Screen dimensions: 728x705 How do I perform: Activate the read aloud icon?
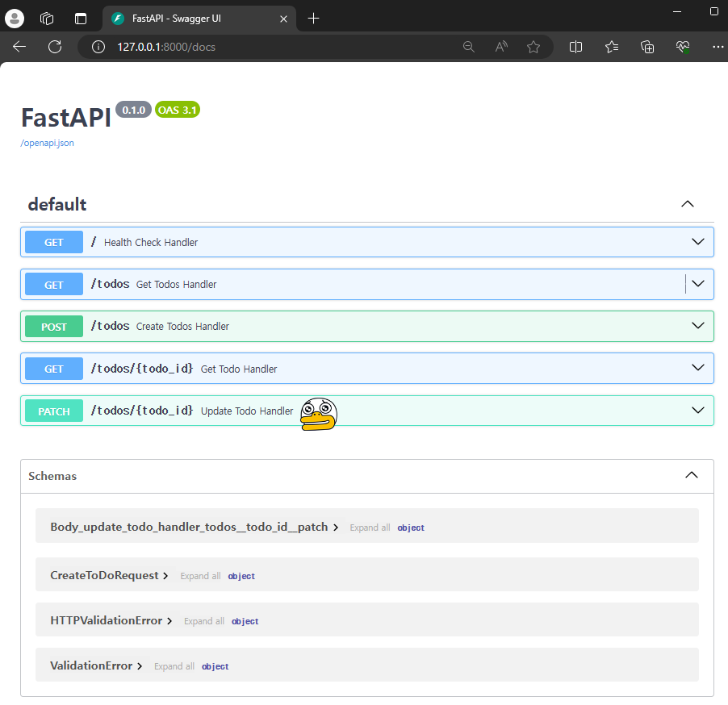tap(501, 47)
